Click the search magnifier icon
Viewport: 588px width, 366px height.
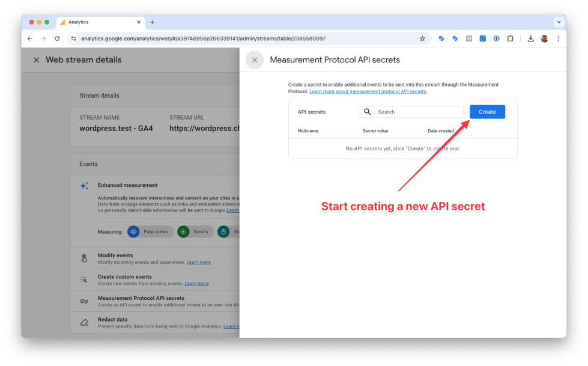coord(368,112)
